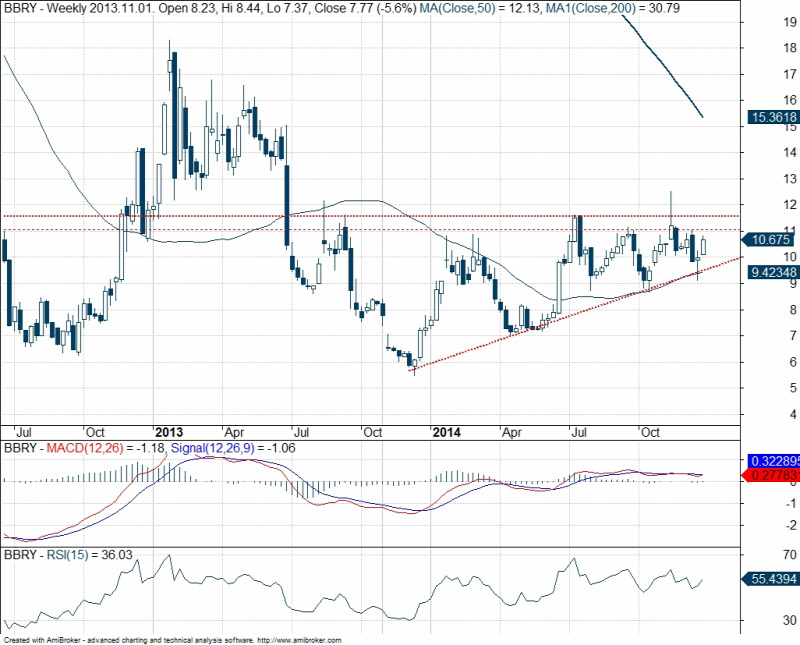Click the 19 price axis label
Screen dimensions: 800x645
pyautogui.click(x=789, y=21)
